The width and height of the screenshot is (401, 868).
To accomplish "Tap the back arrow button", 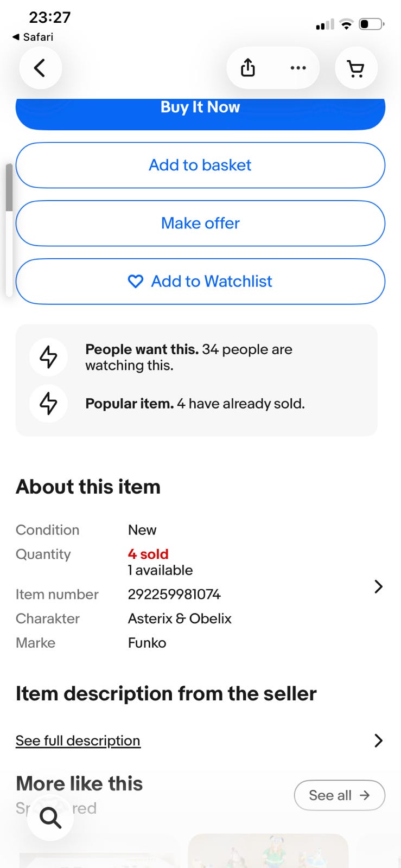I will pos(40,68).
